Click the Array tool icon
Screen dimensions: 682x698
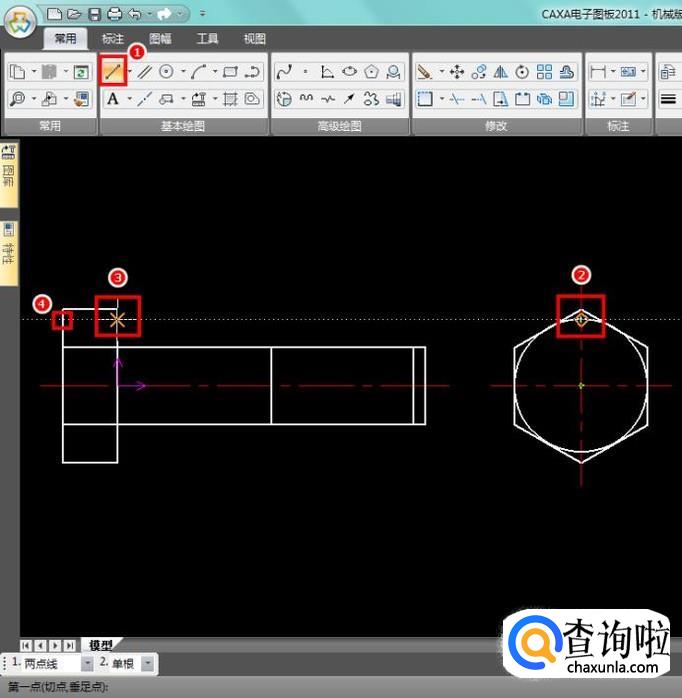544,72
